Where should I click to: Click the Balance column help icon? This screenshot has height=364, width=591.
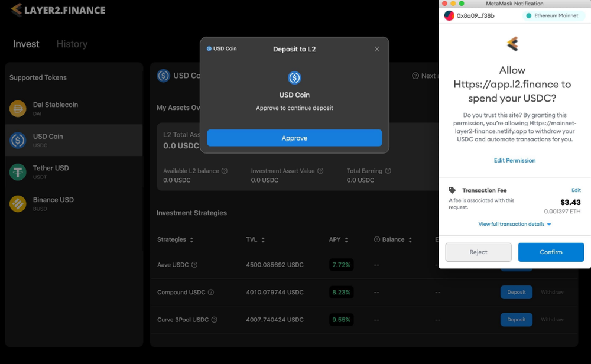pos(376,239)
